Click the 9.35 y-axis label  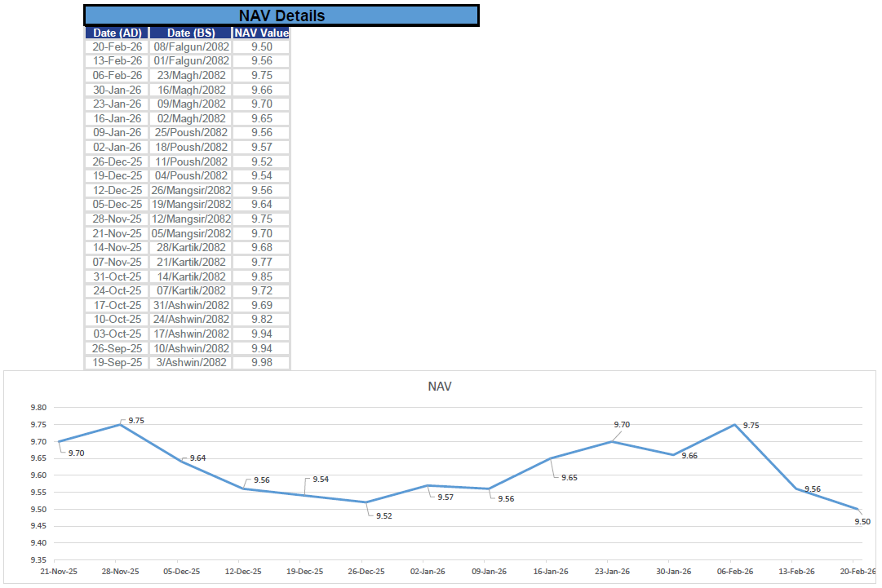pos(38,560)
